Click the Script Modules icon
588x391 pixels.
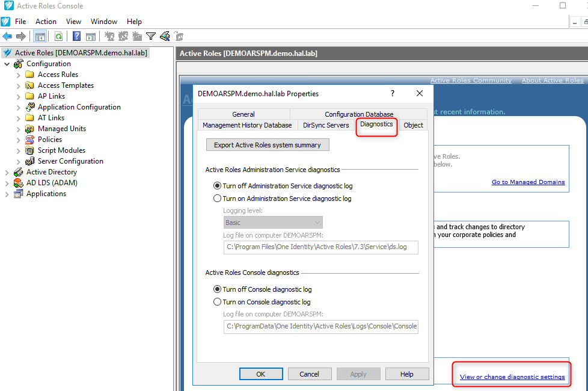coord(29,150)
